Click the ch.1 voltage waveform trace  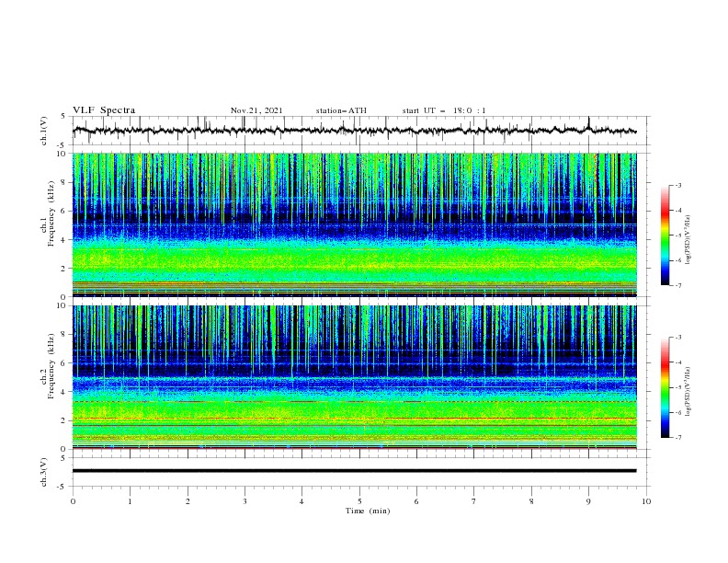354,131
